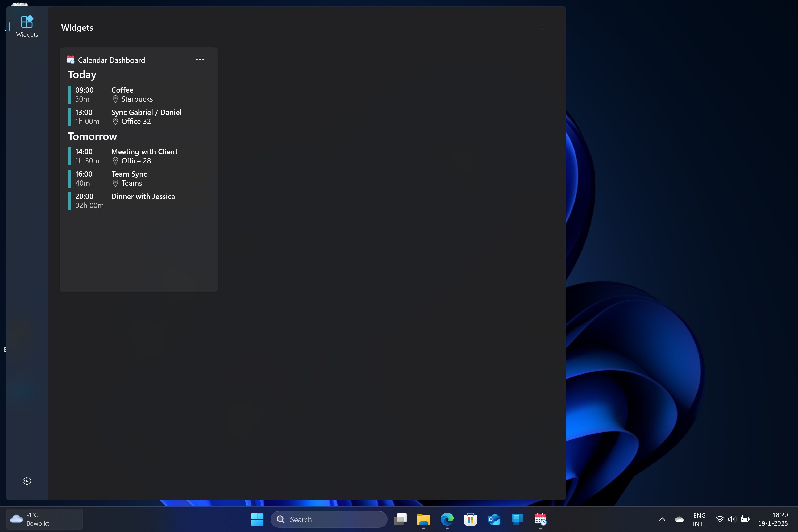Open the Calendar app pinned on the taskbar
Image resolution: width=798 pixels, height=532 pixels.
click(x=540, y=519)
